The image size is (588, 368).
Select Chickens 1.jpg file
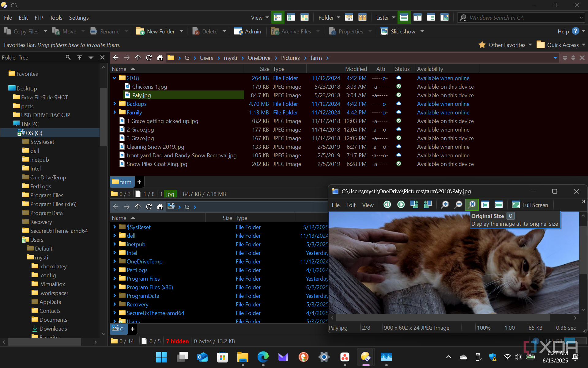point(149,86)
